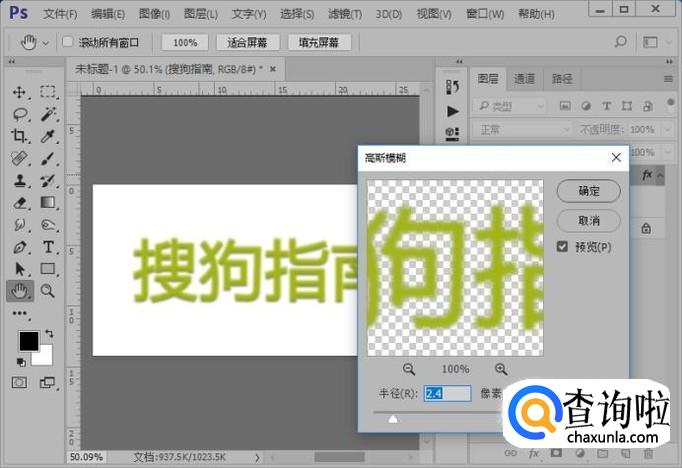The image size is (682, 468).
Task: Expand the status bar info arrow
Action: tap(257, 457)
